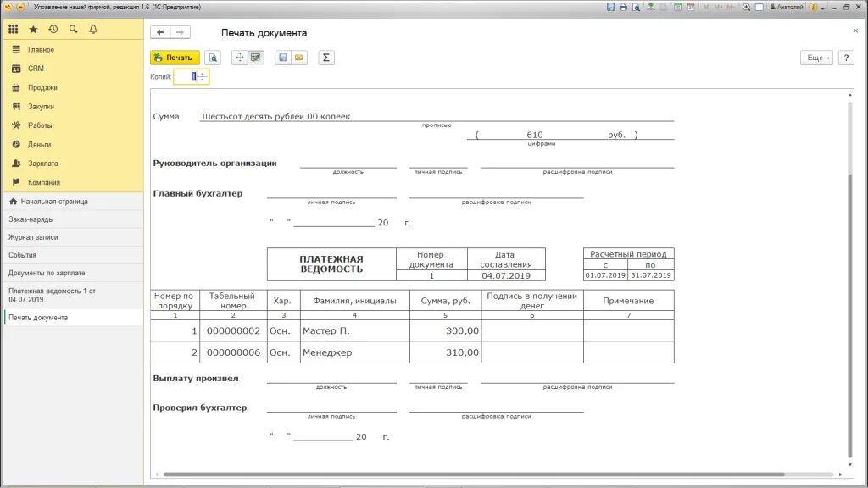Image resolution: width=868 pixels, height=488 pixels.
Task: Open the main menu dropdown at title bar left
Action: pos(20,7)
